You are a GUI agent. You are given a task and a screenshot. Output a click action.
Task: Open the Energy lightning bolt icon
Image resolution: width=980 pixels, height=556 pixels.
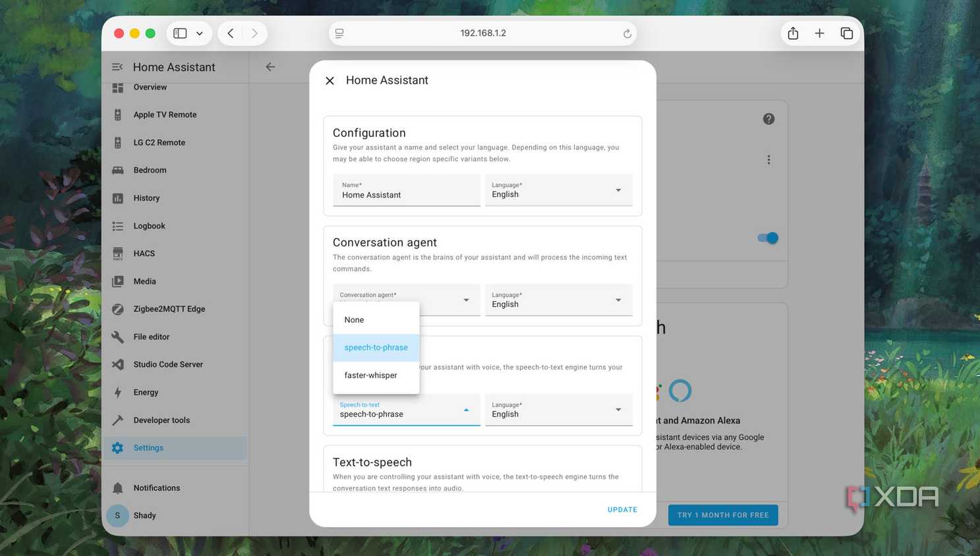pyautogui.click(x=118, y=393)
